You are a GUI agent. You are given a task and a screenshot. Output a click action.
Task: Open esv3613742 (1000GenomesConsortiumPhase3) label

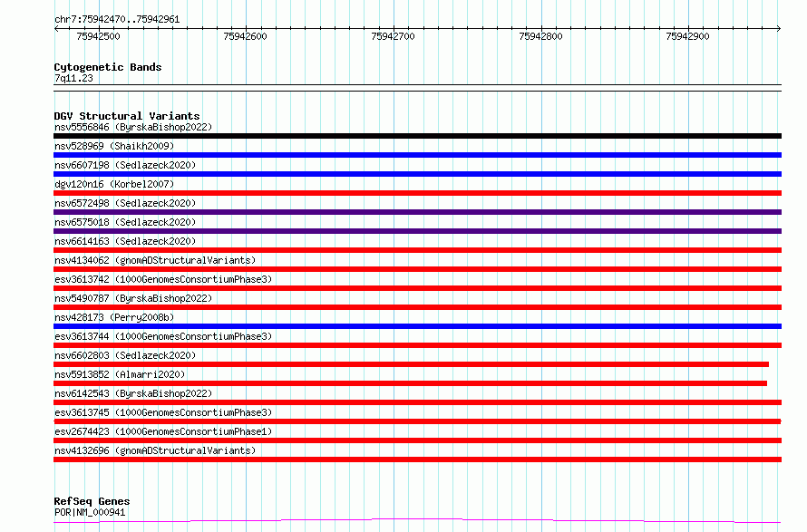pos(163,279)
